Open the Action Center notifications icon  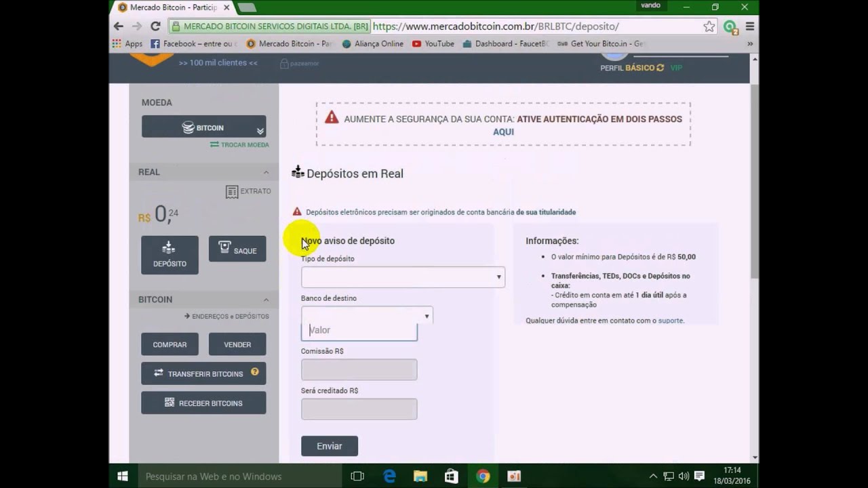[700, 476]
